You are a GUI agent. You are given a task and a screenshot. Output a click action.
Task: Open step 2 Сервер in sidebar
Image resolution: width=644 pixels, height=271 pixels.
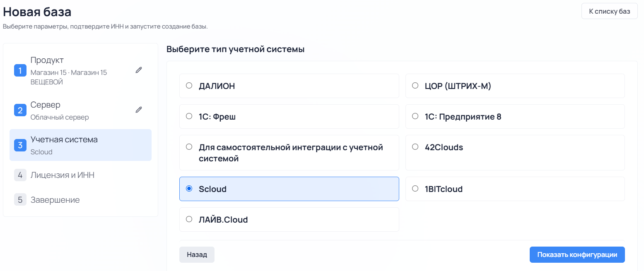80,110
